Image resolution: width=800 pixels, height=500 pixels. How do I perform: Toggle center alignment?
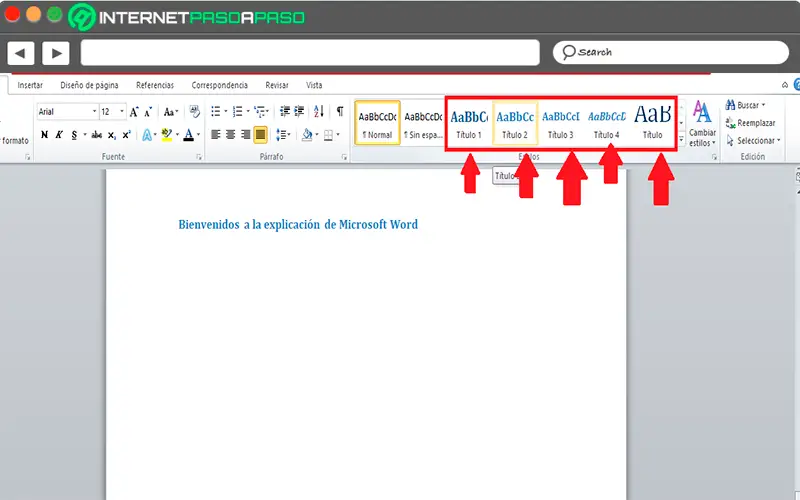point(231,135)
